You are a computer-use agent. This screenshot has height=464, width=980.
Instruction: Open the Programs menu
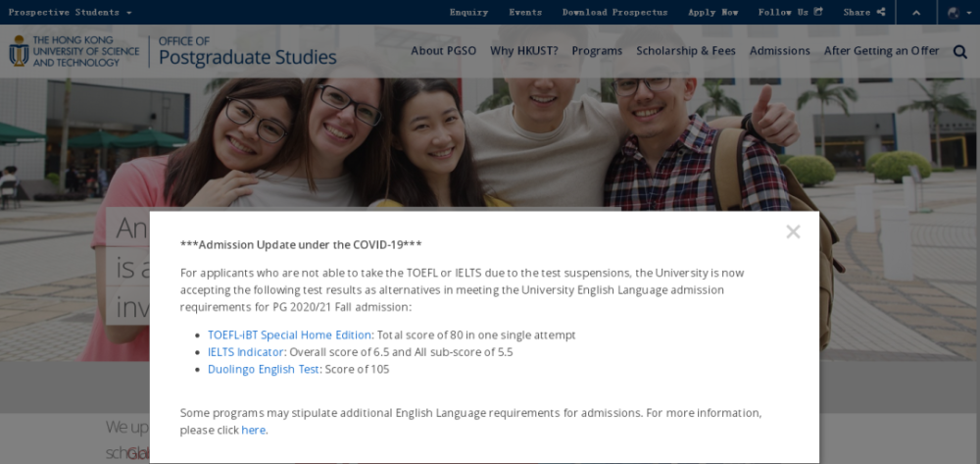pyautogui.click(x=597, y=51)
